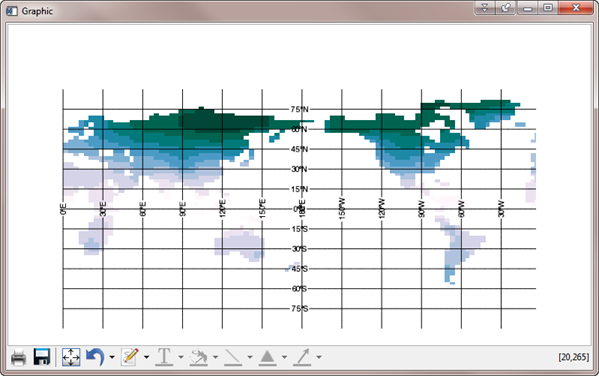Select the pencil annotate tool
This screenshot has width=599, height=376.
click(130, 357)
